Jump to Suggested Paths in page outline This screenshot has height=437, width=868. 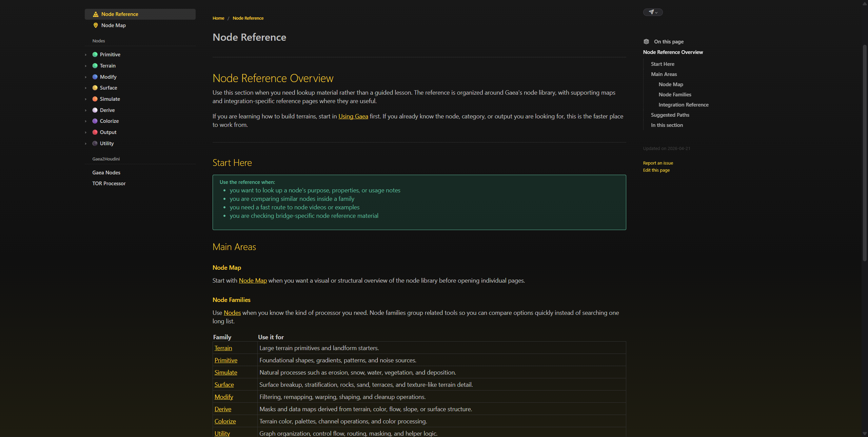pyautogui.click(x=670, y=115)
